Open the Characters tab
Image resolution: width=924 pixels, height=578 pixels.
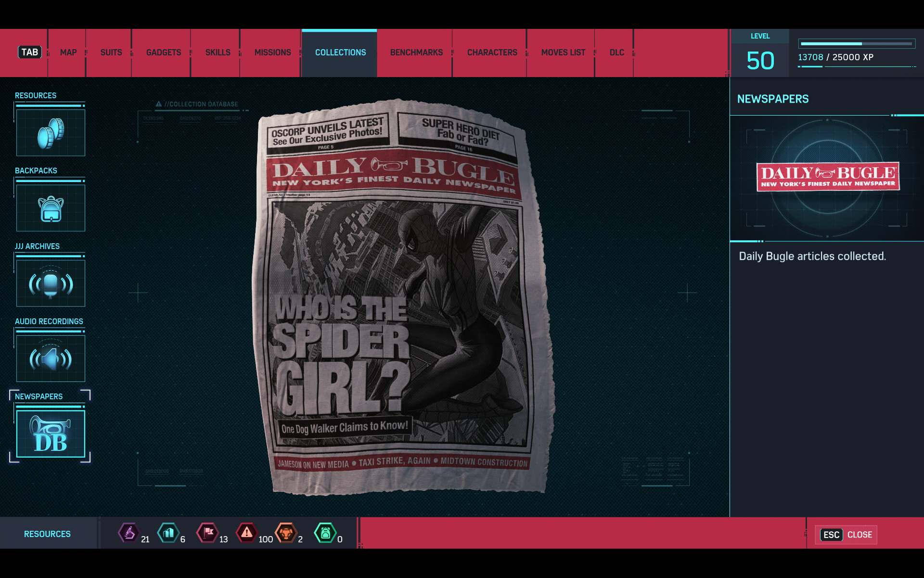(492, 53)
